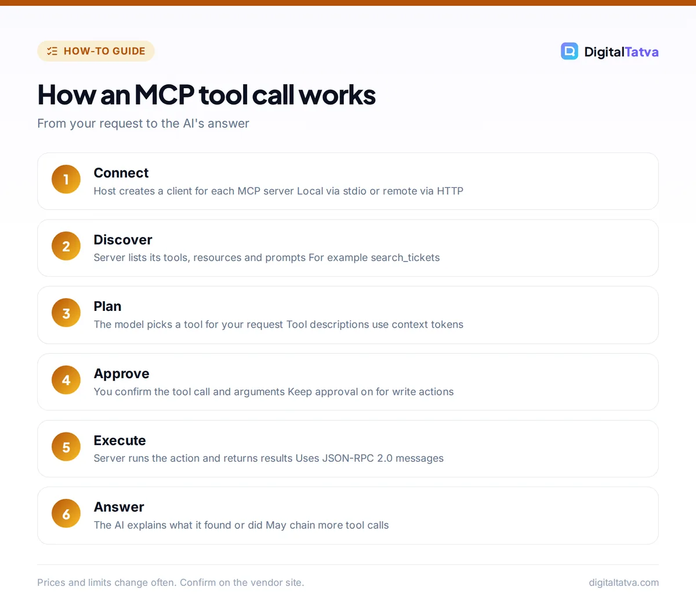
Task: Click the DigitalTatva logo icon
Action: click(x=570, y=52)
